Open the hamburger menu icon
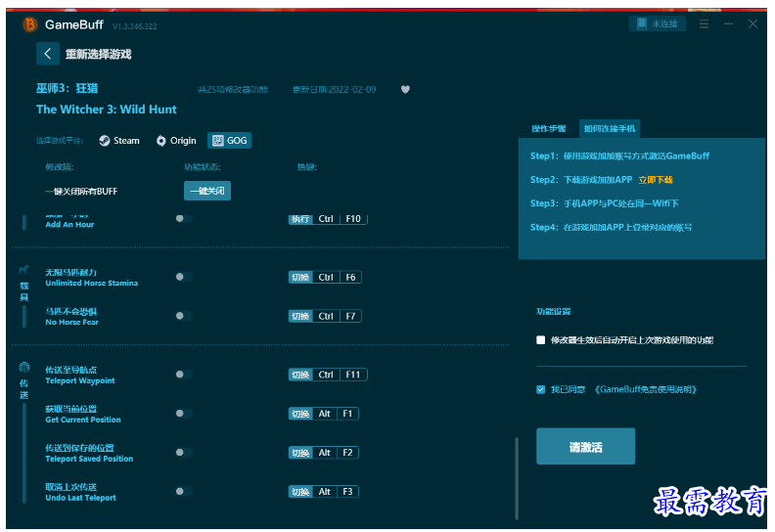This screenshot has width=775, height=532. 704,23
